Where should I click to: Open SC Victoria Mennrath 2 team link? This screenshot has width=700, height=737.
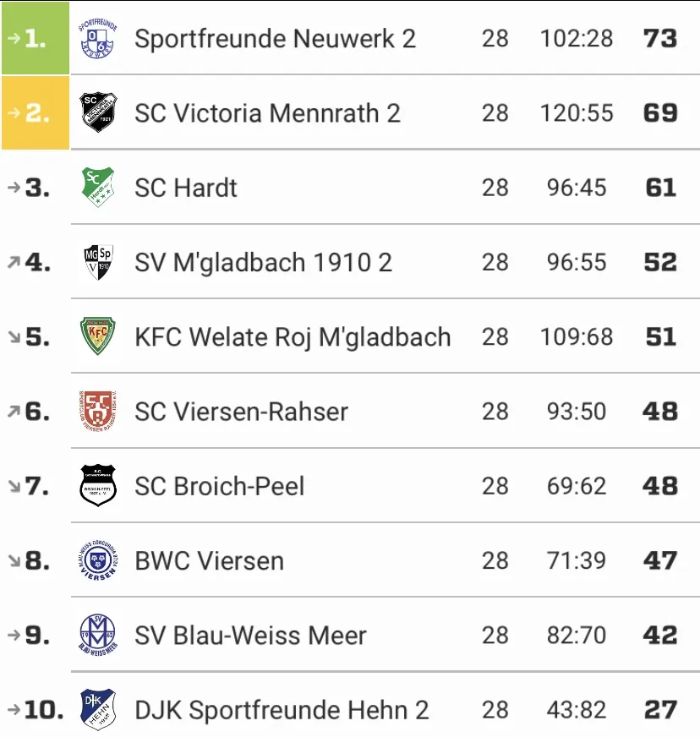(267, 113)
